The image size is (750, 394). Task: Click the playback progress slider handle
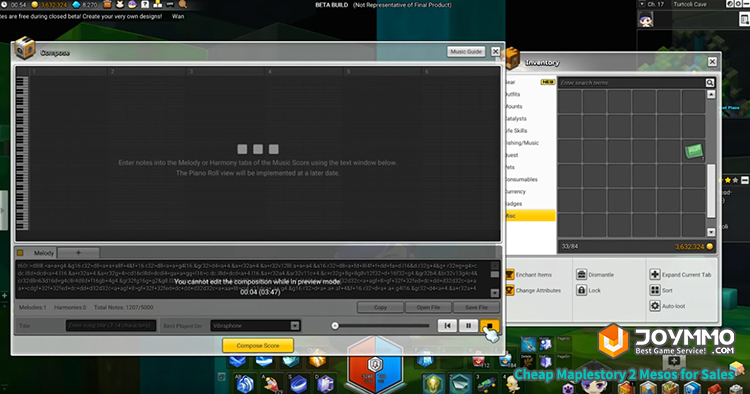click(335, 326)
